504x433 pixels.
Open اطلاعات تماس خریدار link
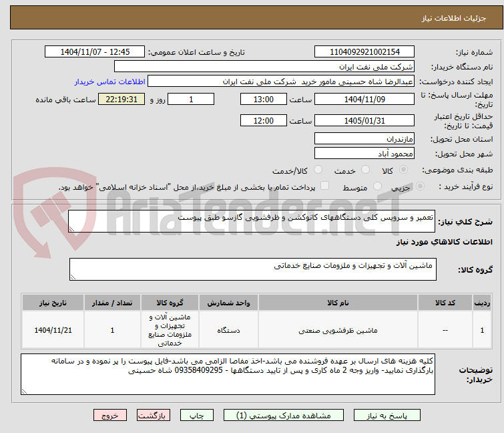tap(110, 82)
